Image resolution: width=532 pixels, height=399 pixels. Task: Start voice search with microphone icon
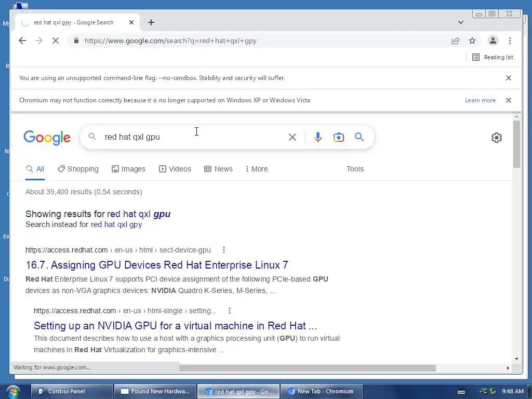point(318,137)
